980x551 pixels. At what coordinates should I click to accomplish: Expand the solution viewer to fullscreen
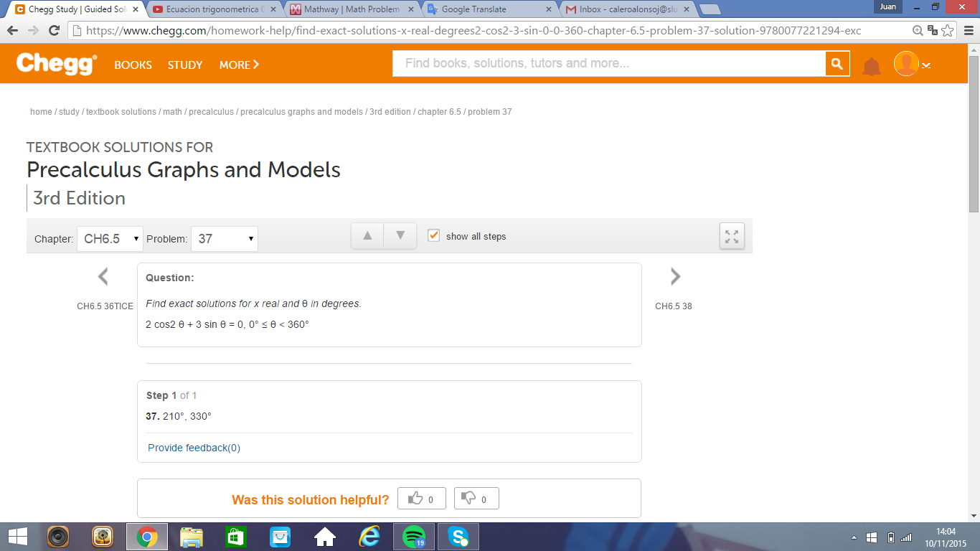click(x=731, y=236)
